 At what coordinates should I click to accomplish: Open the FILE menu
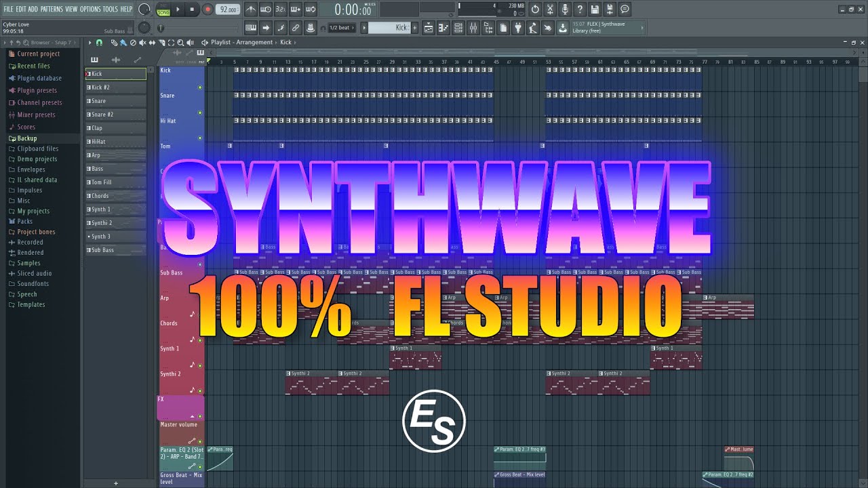[x=9, y=9]
